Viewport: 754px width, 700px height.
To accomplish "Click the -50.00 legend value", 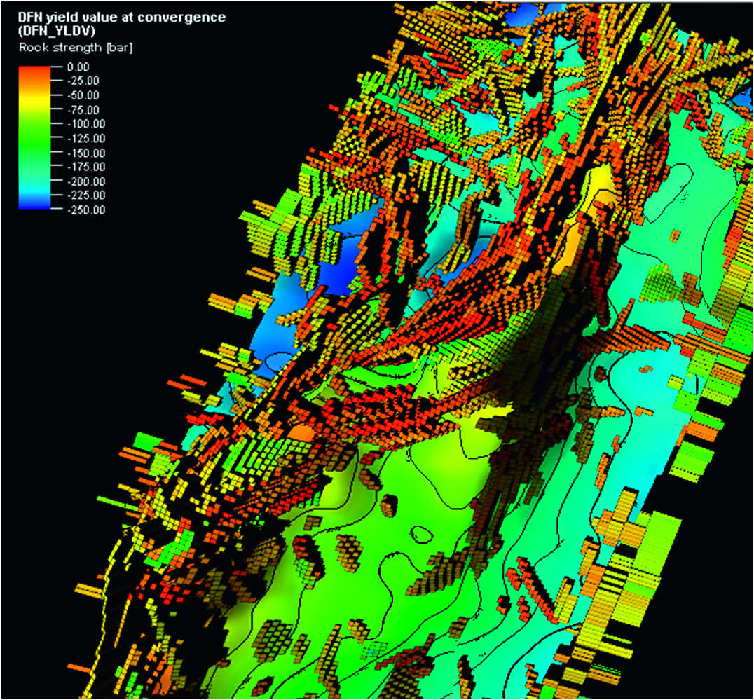I will pyautogui.click(x=85, y=95).
